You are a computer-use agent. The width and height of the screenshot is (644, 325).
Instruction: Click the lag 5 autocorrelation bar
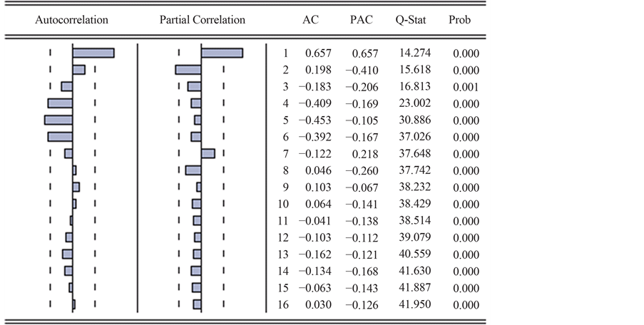click(58, 120)
